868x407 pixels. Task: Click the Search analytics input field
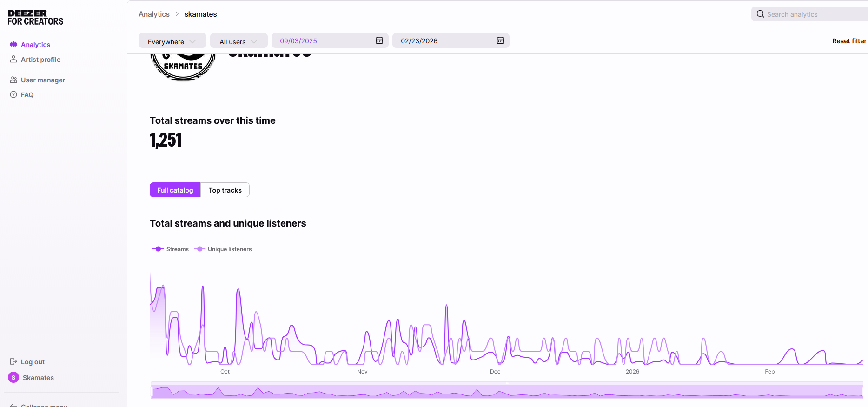click(814, 14)
